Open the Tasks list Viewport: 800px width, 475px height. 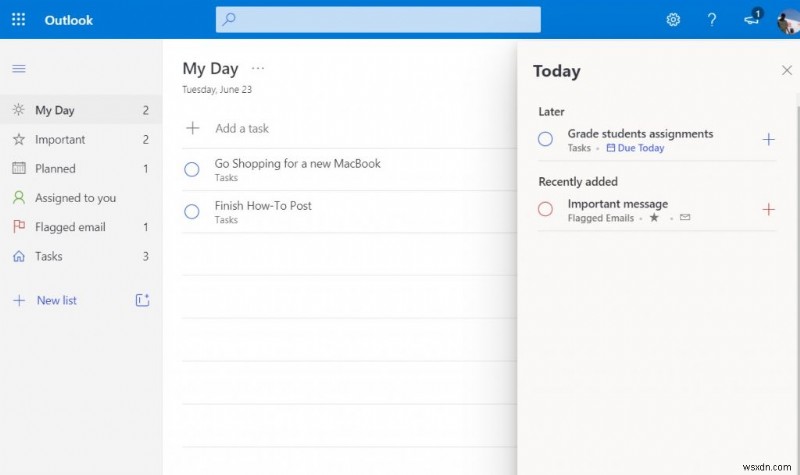[81, 256]
